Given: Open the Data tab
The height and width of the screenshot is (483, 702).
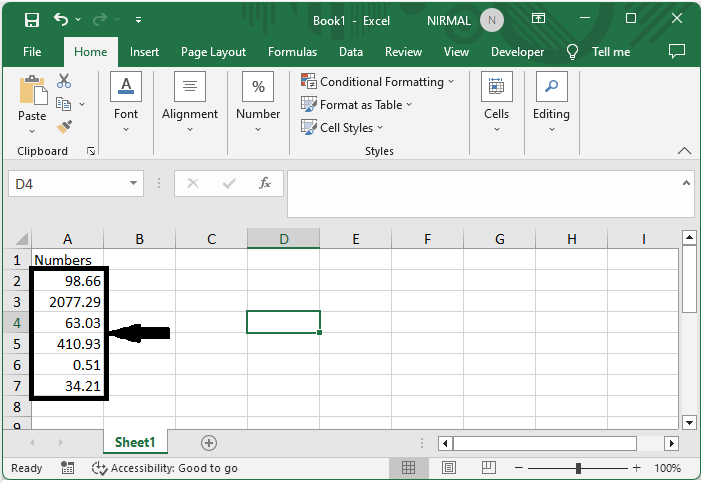Looking at the screenshot, I should pos(351,52).
